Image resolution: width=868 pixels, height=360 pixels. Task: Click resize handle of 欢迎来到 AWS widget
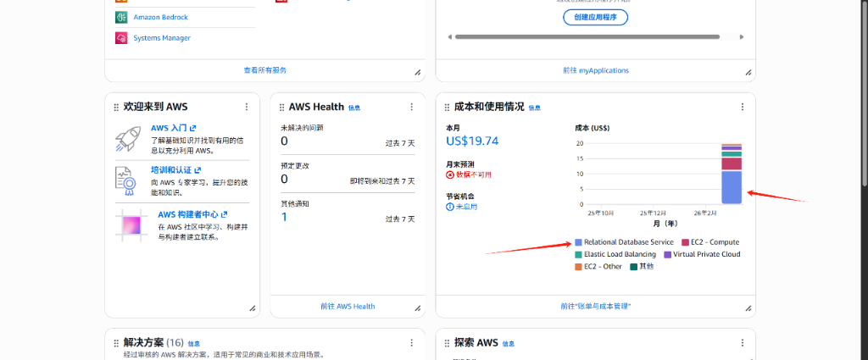252,308
